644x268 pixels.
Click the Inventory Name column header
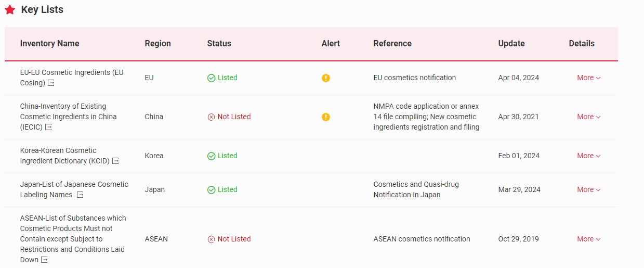[x=49, y=44]
